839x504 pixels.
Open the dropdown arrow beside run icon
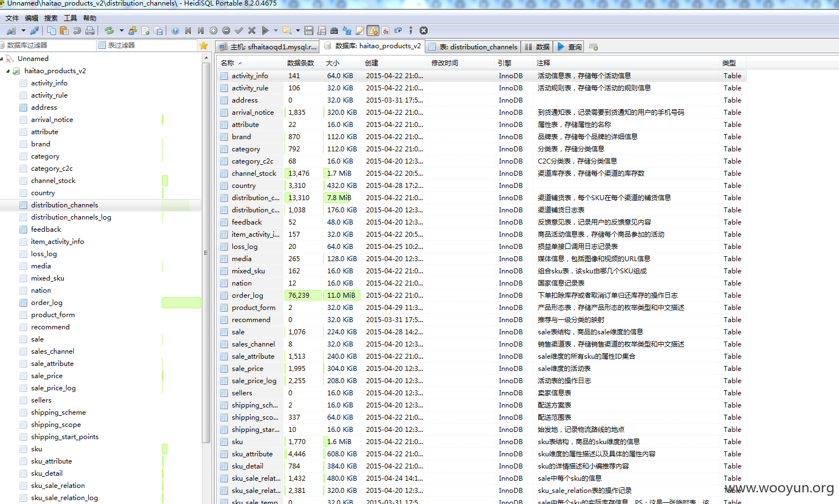click(x=276, y=30)
